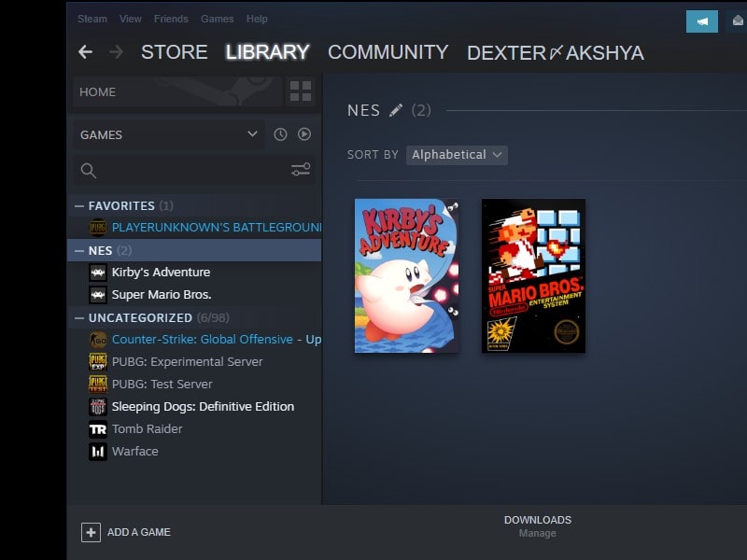Select Tomb Raider entry
Screen dimensions: 747x560
[148, 429]
